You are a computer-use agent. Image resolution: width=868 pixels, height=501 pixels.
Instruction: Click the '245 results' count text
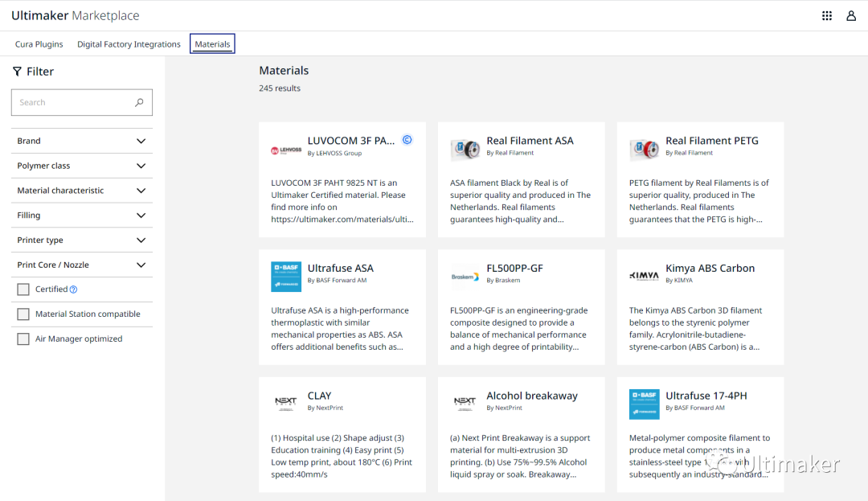tap(280, 88)
